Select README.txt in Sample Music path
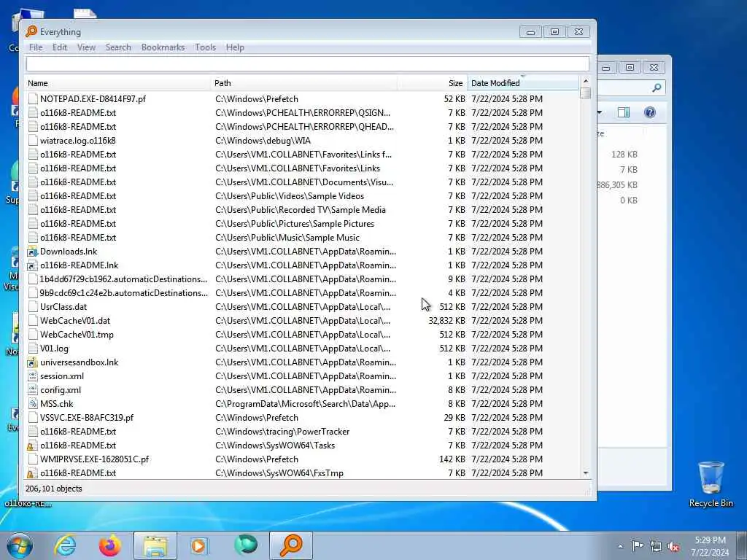Image resolution: width=747 pixels, height=560 pixels. point(77,237)
